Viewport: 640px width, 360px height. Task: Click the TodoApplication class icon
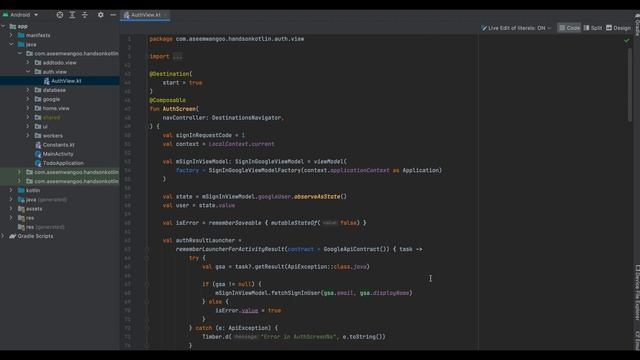(x=38, y=163)
